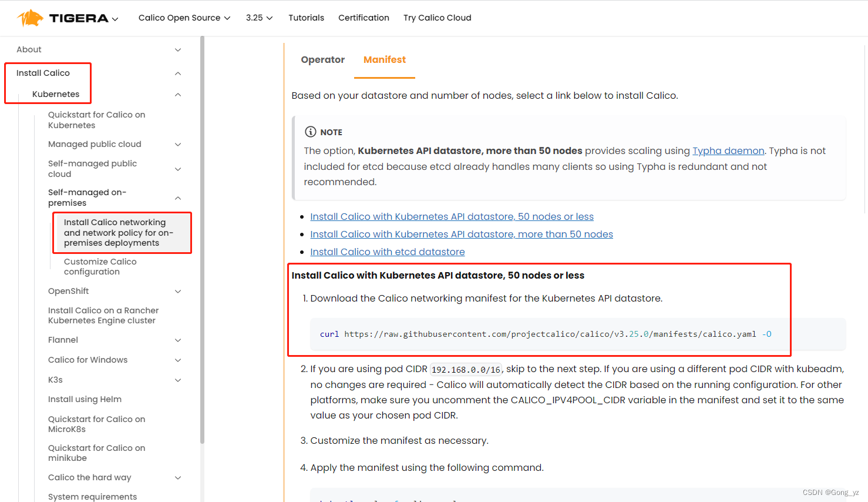Open System requirements sidebar item

click(92, 497)
